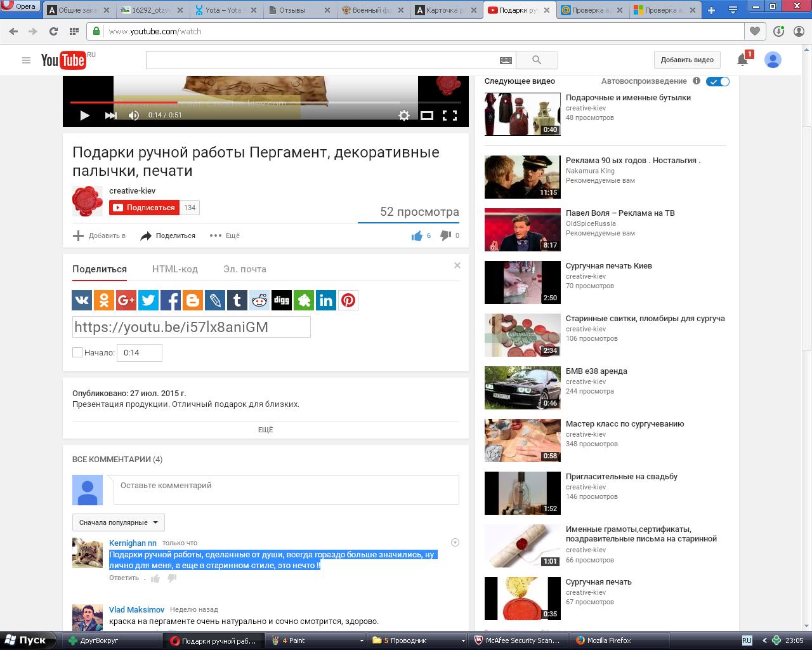
Task: Open creative-kiev channel link
Action: point(132,190)
